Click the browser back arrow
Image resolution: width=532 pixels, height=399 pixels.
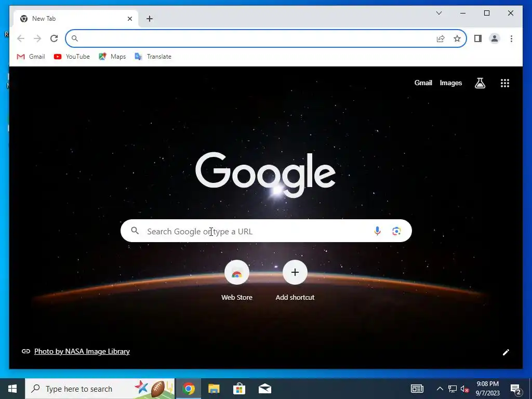[21, 38]
